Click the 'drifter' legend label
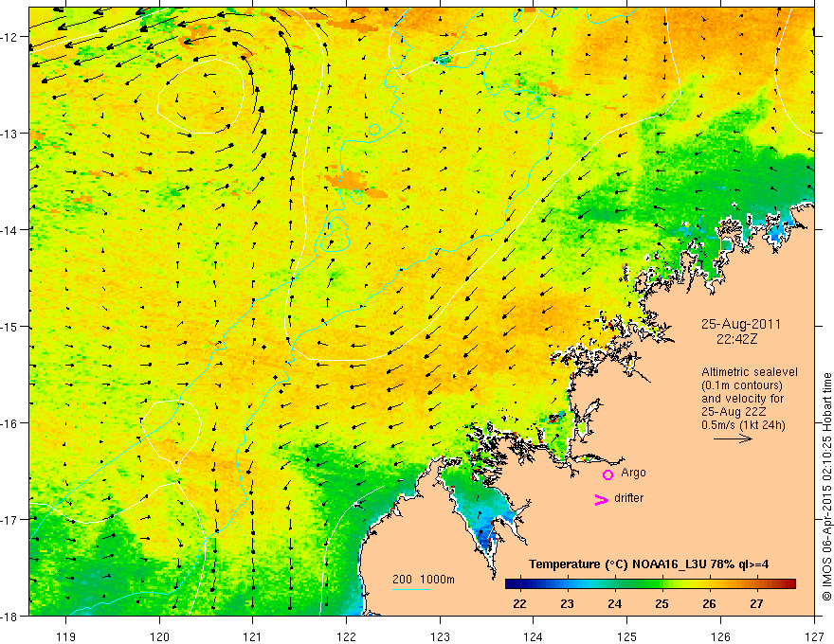The image size is (834, 644). pos(628,498)
